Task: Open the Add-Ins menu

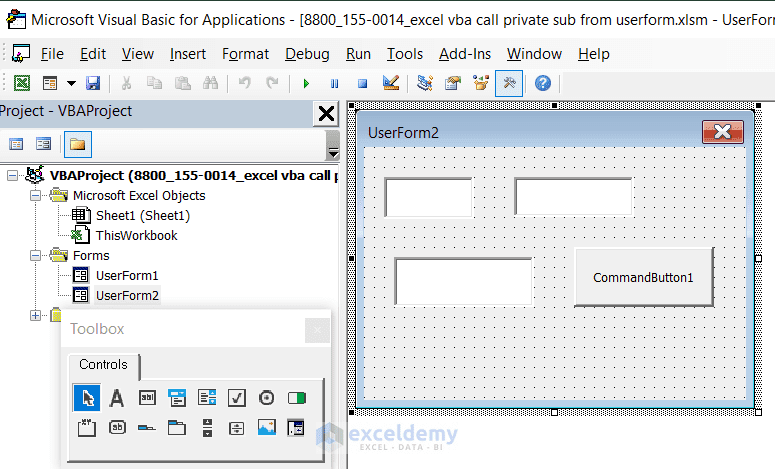Action: 465,54
